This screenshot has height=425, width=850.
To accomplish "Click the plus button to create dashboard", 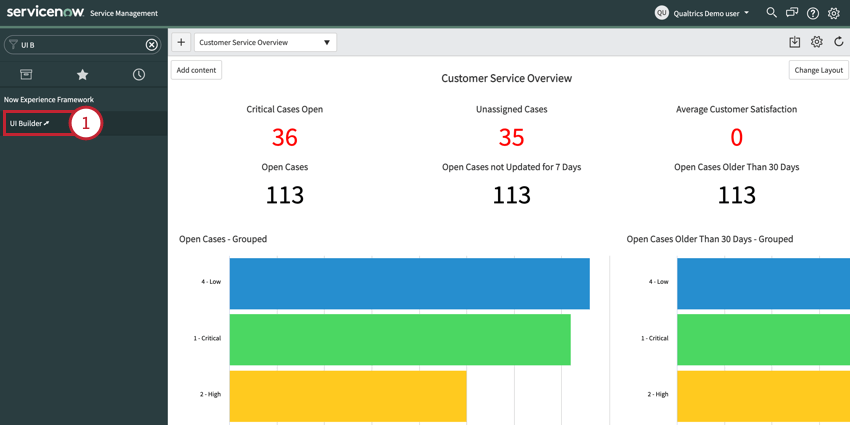I will (x=181, y=42).
